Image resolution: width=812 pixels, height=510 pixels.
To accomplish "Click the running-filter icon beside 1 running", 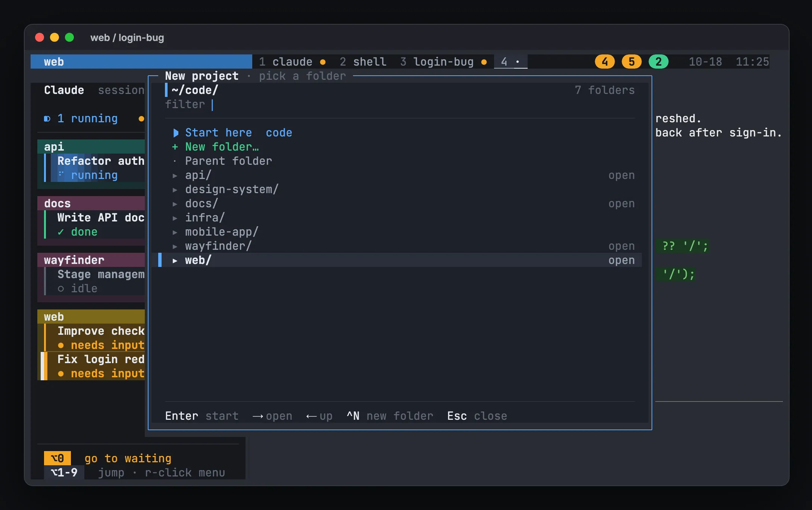I will point(47,119).
